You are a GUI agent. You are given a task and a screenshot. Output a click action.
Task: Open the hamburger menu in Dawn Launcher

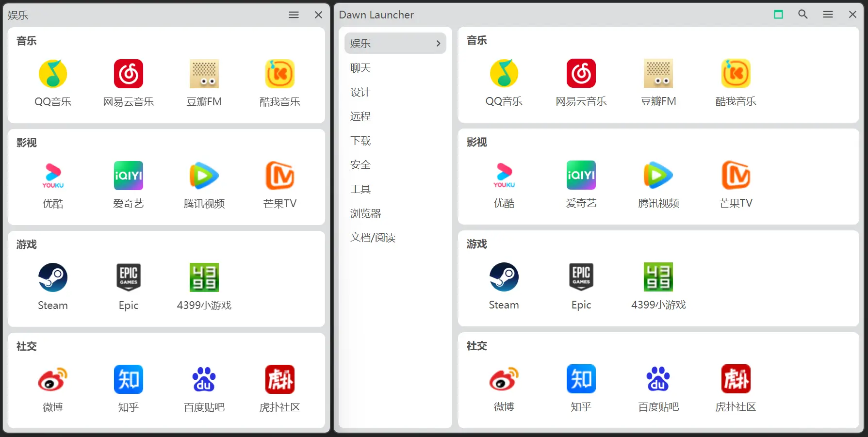click(x=828, y=15)
